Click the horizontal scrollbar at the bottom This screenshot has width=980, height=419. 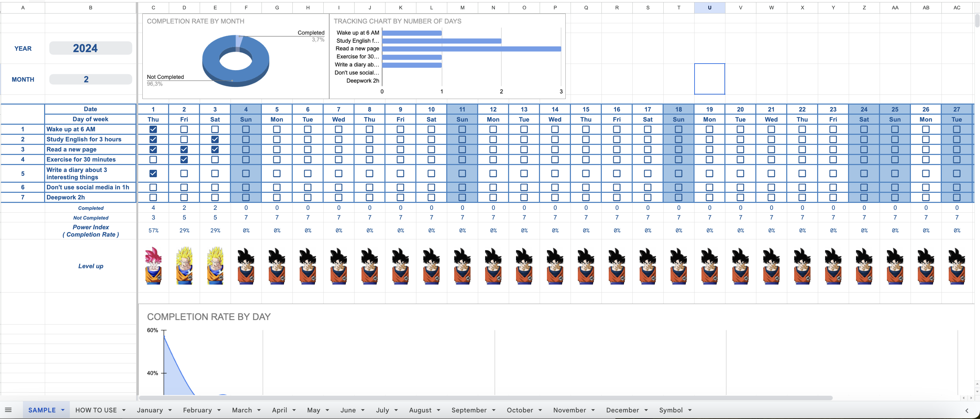pyautogui.click(x=485, y=398)
